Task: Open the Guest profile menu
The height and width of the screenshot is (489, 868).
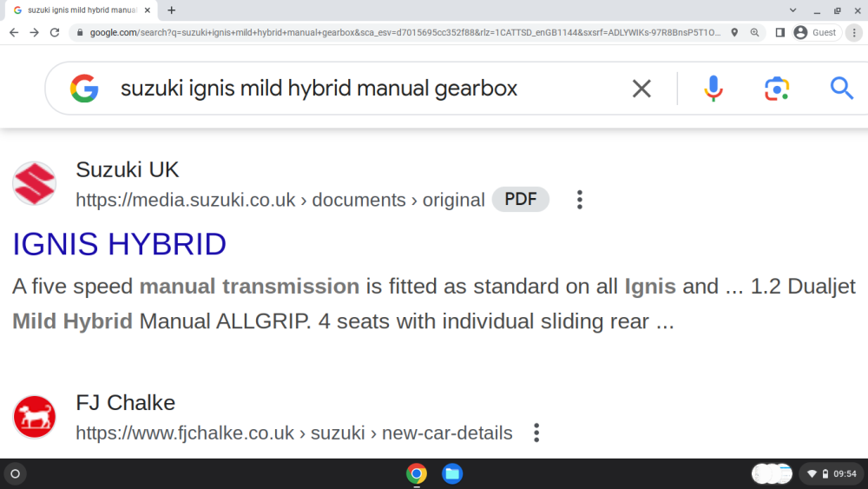Action: [815, 33]
